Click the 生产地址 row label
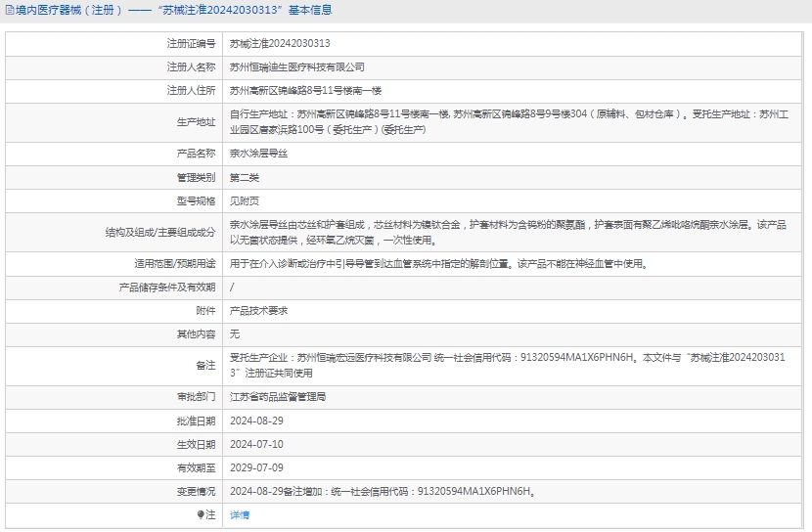 pyautogui.click(x=196, y=121)
